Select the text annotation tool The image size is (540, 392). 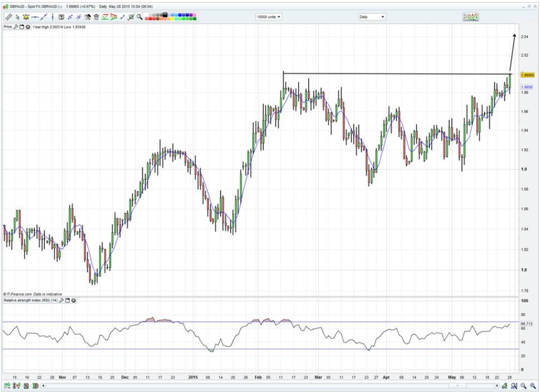[x=61, y=17]
